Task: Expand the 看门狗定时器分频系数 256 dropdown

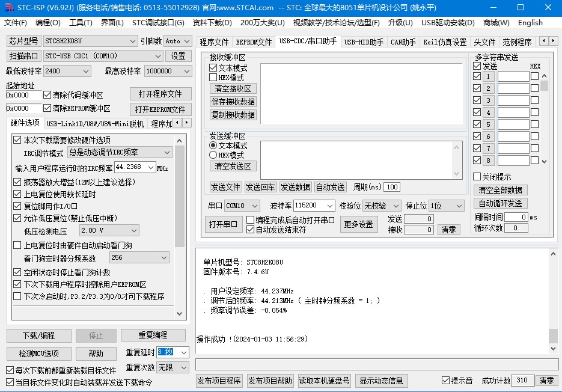Action: point(164,257)
